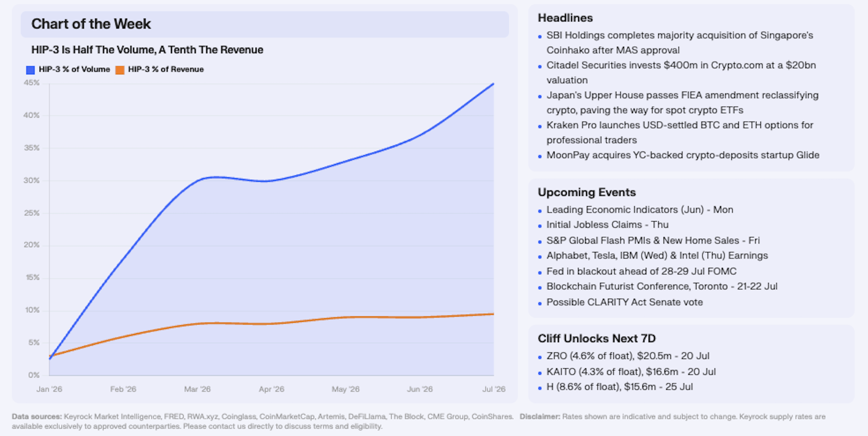Click the '5%' y-axis label
The width and height of the screenshot is (868, 436).
34,342
